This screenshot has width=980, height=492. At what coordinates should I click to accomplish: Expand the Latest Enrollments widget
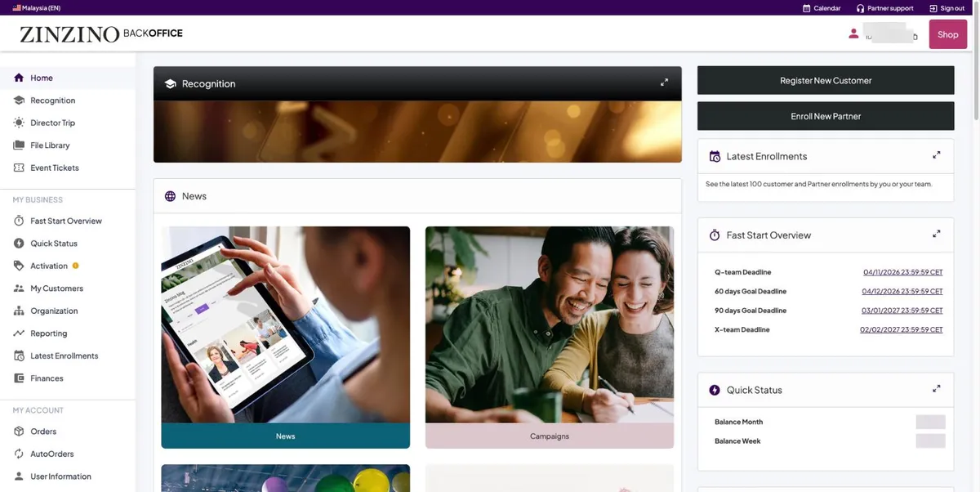point(937,154)
